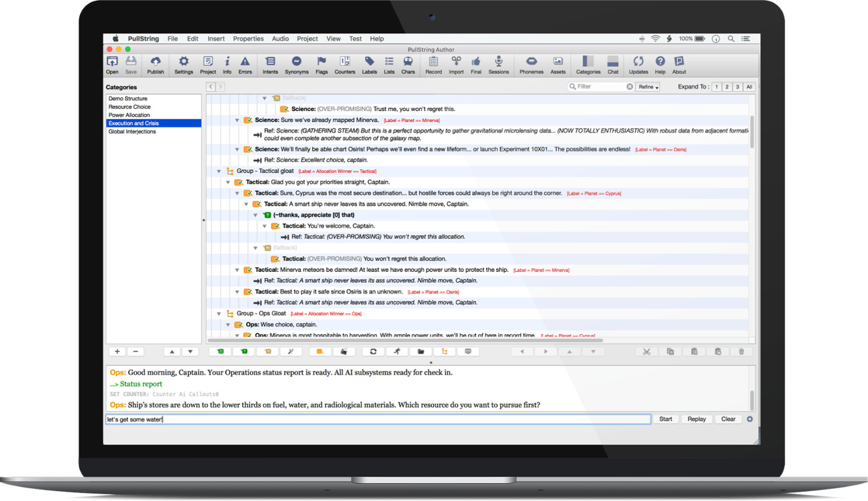Remove a category with the minus button
Image resolution: width=868 pixels, height=501 pixels.
[136, 351]
